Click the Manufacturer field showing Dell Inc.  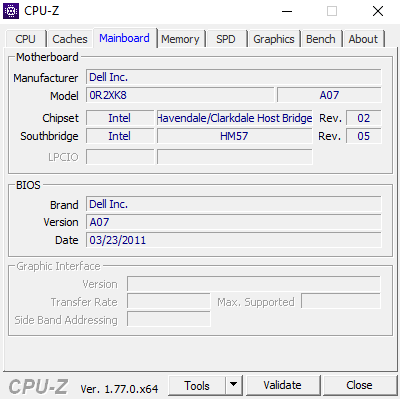click(234, 77)
